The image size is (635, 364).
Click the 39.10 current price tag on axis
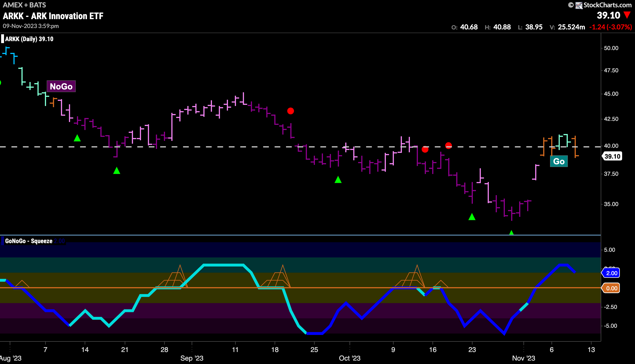[612, 156]
